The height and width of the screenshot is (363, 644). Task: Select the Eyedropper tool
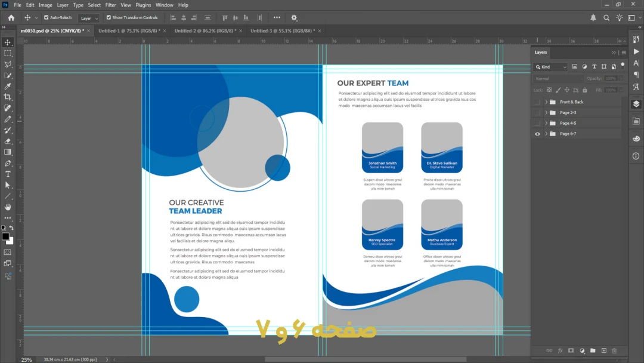pyautogui.click(x=8, y=86)
